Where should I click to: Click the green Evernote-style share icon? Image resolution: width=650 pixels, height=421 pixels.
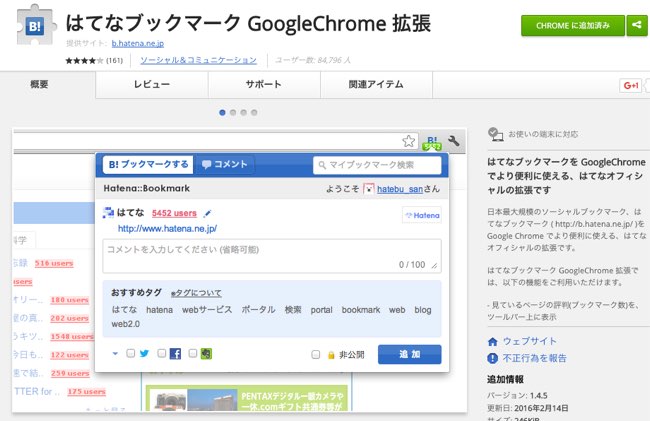pos(206,353)
